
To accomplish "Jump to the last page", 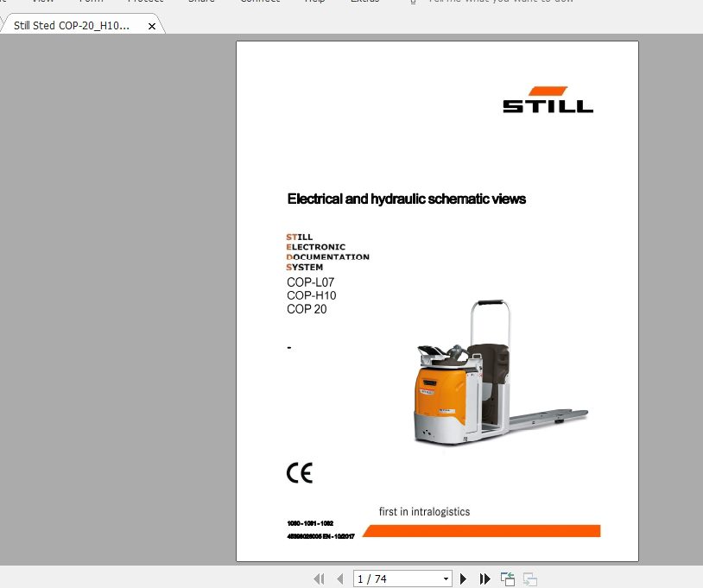I will coord(485,579).
